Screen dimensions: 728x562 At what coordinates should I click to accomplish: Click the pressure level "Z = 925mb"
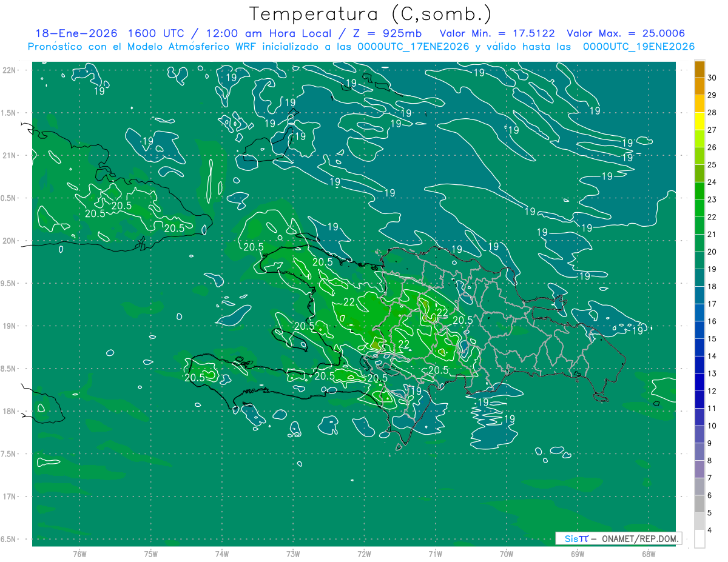coord(387,33)
